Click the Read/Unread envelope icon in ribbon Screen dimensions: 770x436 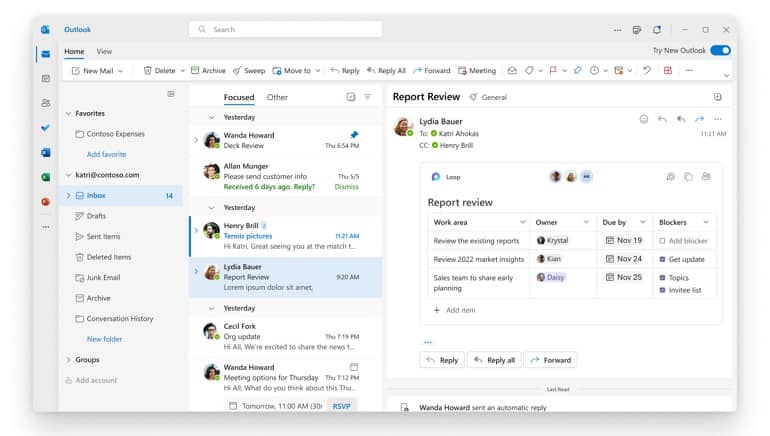pos(512,71)
